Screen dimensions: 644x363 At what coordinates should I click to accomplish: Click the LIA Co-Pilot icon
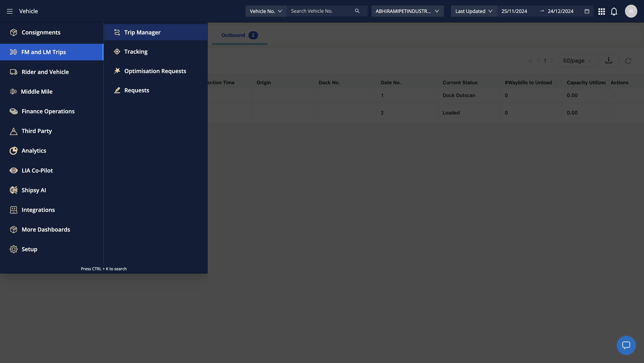click(13, 170)
